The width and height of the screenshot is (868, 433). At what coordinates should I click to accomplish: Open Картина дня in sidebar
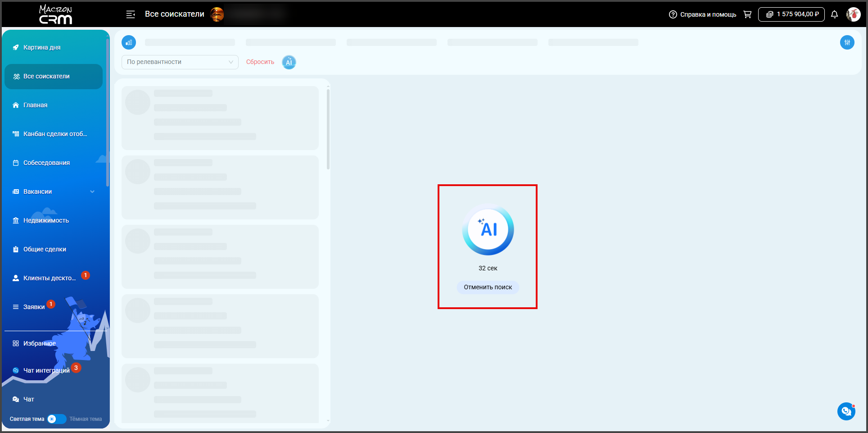54,47
